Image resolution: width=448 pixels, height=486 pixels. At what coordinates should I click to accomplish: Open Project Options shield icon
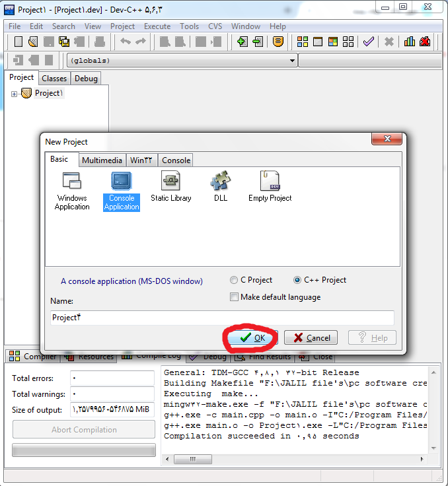click(x=278, y=41)
